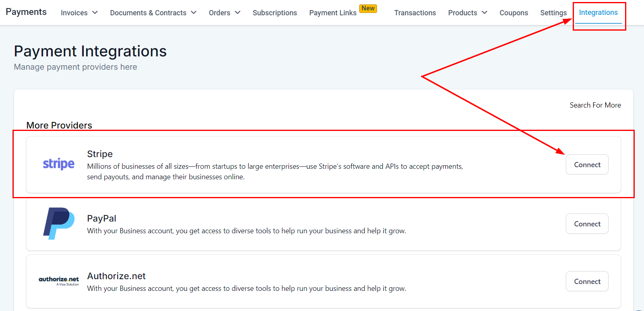The image size is (644, 311).
Task: Select the Integrations tab
Action: (598, 12)
